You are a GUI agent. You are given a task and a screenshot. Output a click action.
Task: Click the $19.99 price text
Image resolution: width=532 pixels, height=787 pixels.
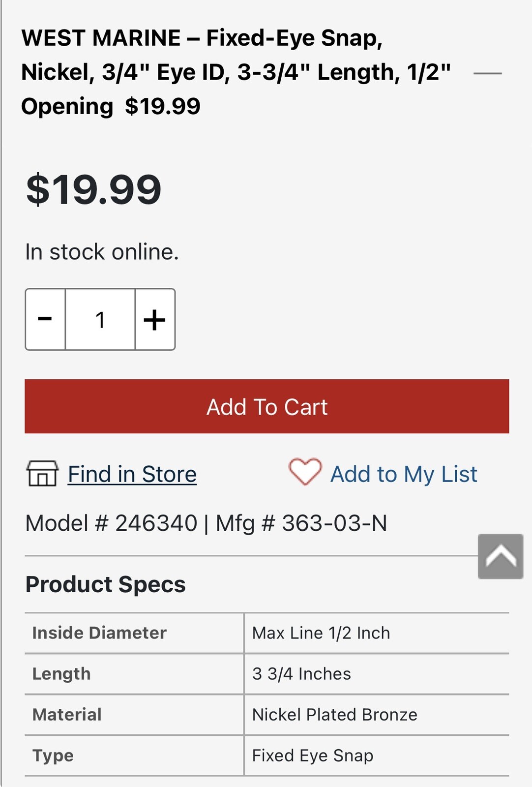(93, 190)
